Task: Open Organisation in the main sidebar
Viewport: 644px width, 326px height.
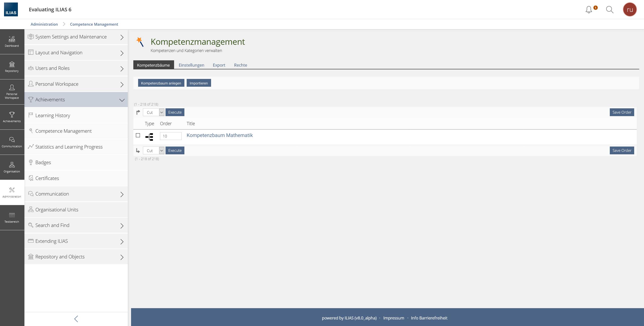Action: tap(12, 167)
